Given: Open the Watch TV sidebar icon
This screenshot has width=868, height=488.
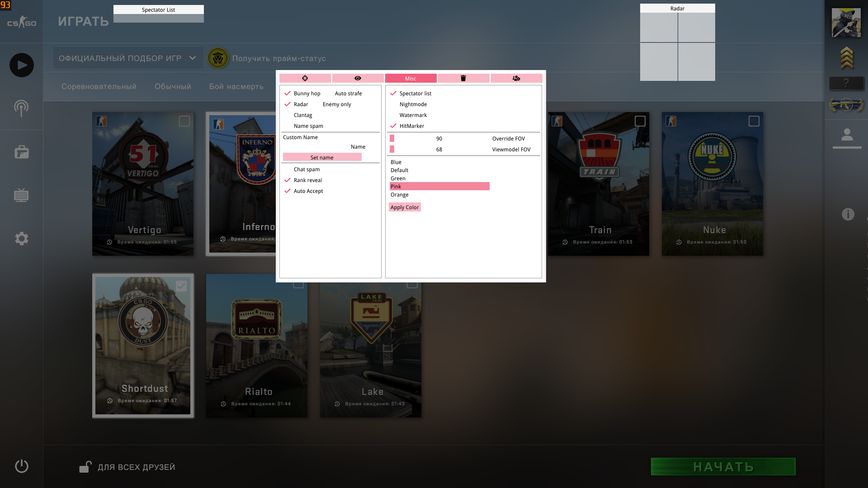Looking at the screenshot, I should pos(21,195).
